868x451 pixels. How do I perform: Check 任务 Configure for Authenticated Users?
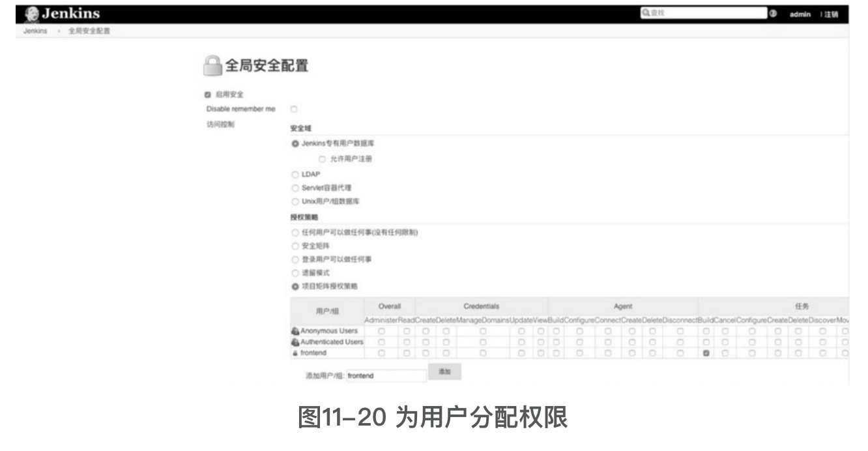point(751,342)
